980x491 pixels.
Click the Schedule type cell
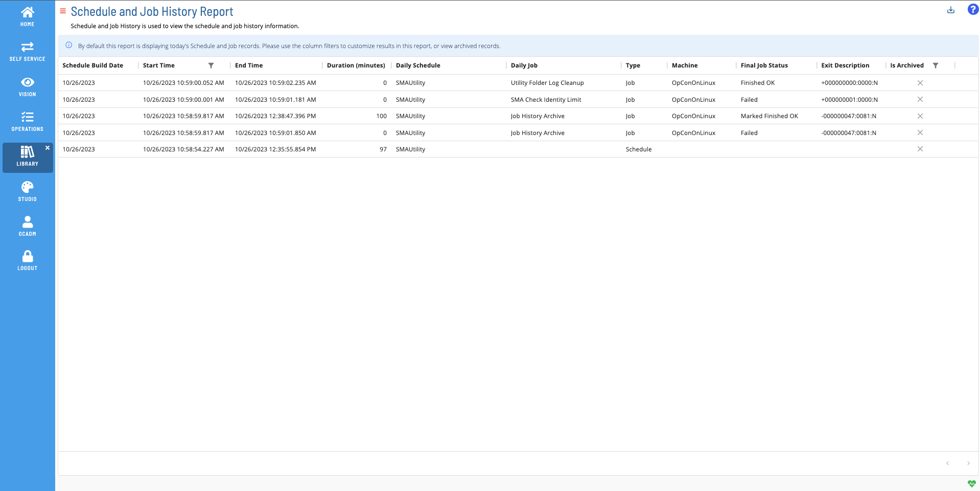point(639,149)
